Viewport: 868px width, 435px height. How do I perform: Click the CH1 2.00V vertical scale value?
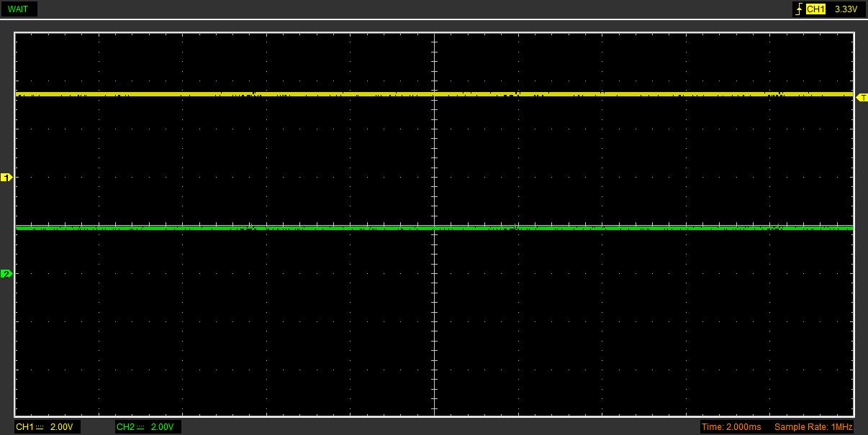point(61,427)
